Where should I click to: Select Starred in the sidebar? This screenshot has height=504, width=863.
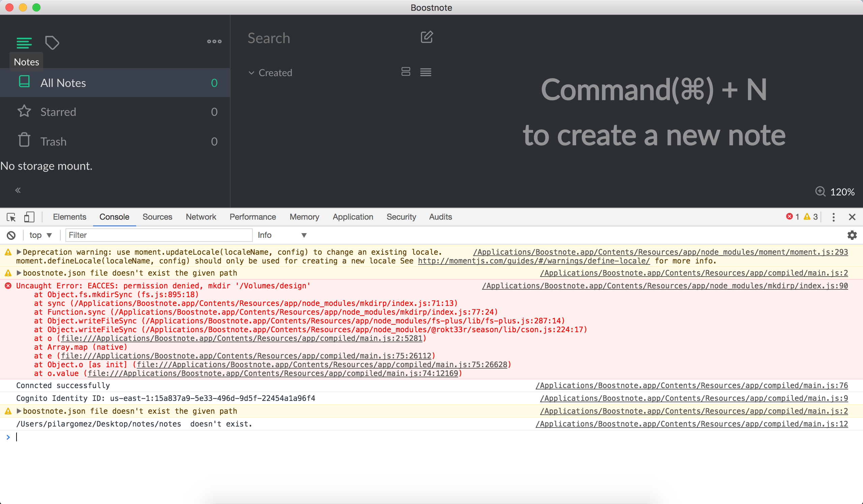[x=58, y=112]
